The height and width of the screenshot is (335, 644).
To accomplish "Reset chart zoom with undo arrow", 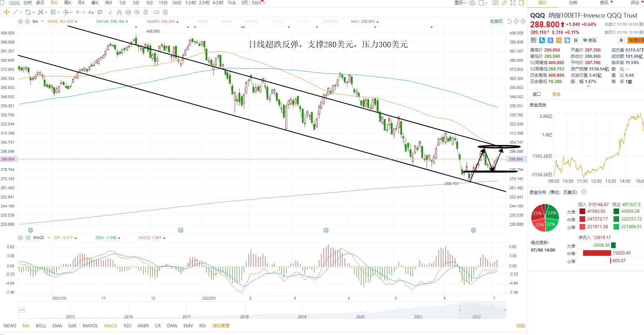I will pyautogui.click(x=510, y=21).
